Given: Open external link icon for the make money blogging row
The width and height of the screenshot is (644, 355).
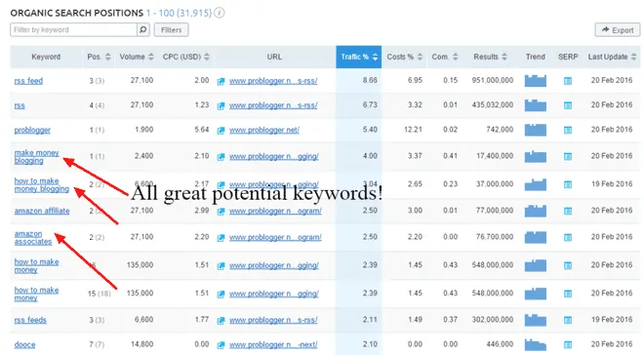Looking at the screenshot, I should (x=221, y=157).
